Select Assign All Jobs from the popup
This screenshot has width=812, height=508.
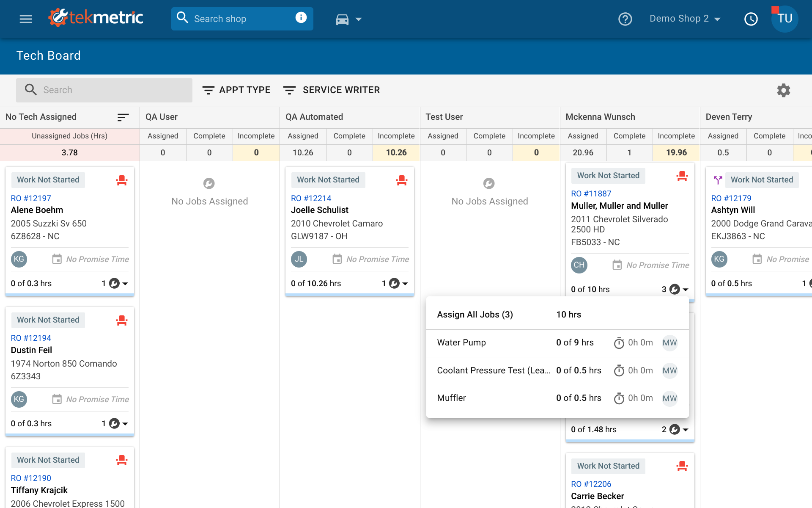pyautogui.click(x=475, y=315)
